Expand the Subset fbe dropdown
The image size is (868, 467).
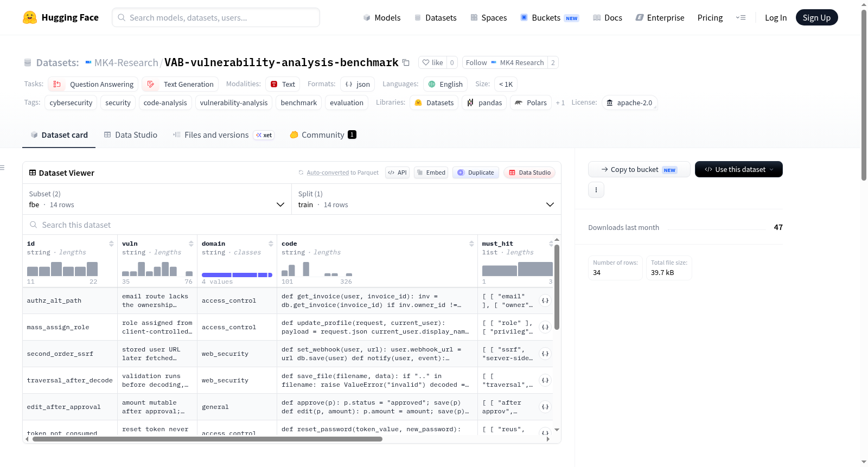click(157, 199)
